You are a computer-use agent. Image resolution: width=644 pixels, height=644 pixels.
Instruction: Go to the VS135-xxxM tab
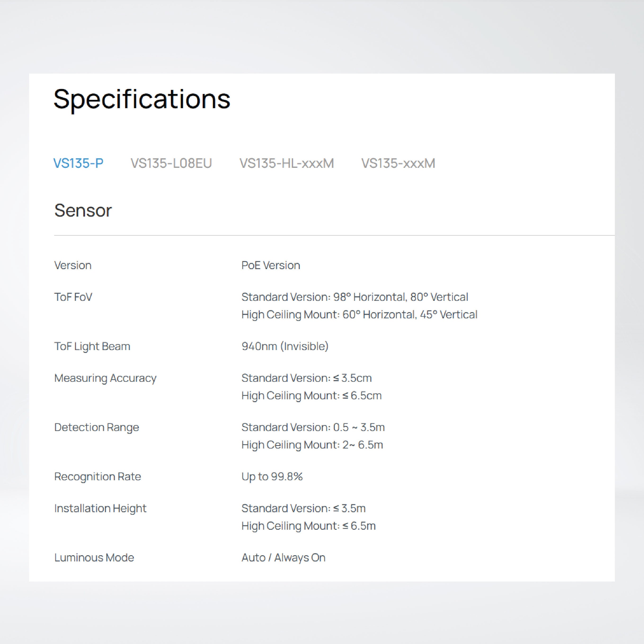[398, 163]
